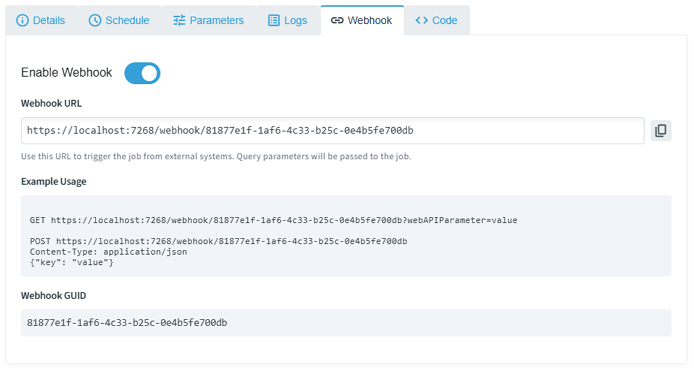Viewport: 694px width, 368px height.
Task: Copy the webhook URL with the clipboard icon
Action: point(661,131)
